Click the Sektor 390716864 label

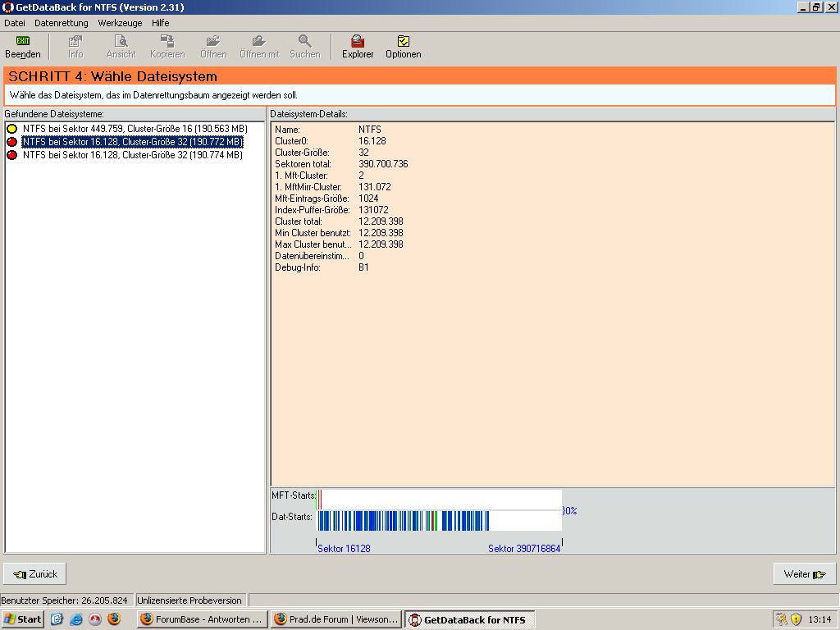coord(524,549)
